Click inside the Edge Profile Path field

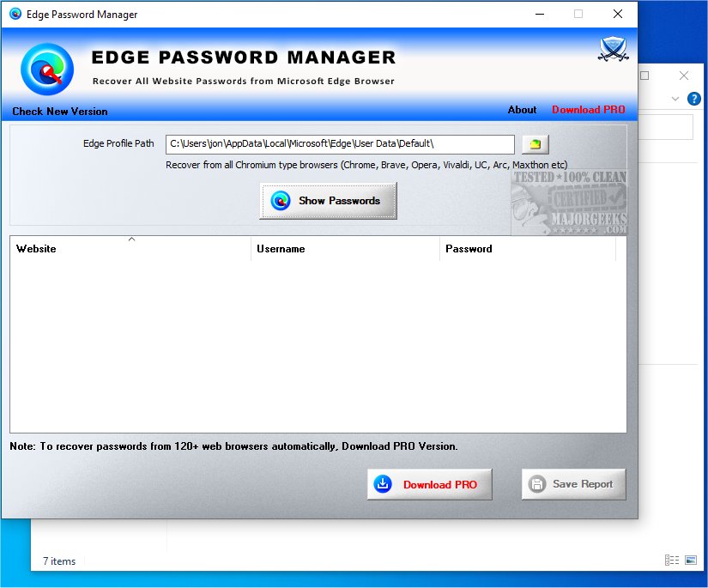coord(340,144)
